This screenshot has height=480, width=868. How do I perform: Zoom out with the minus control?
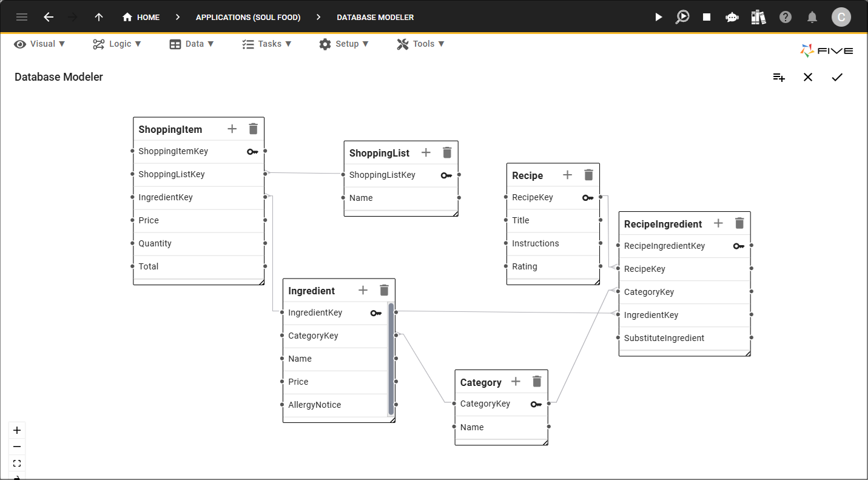[x=17, y=447]
